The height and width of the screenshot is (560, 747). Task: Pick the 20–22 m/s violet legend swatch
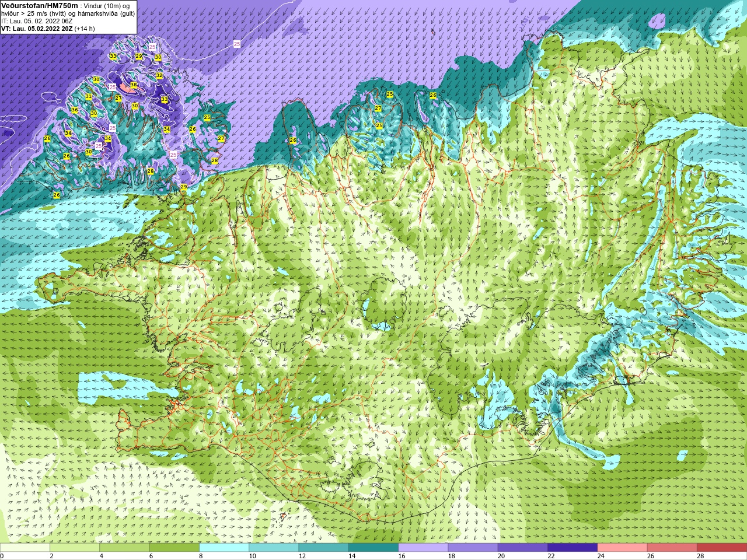coord(523,548)
